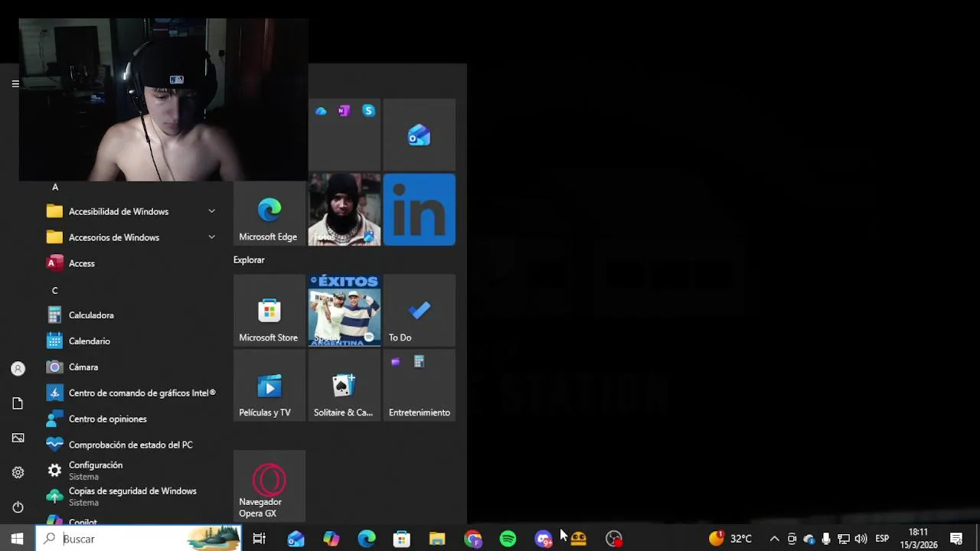Image resolution: width=980 pixels, height=551 pixels.
Task: Open network status tray icon
Action: pos(843,539)
